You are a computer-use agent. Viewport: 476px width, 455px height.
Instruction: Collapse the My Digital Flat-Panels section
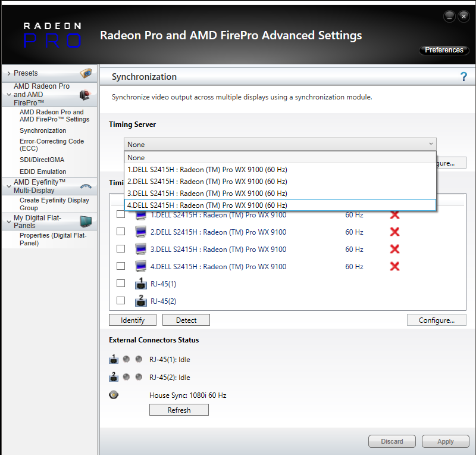click(x=9, y=222)
